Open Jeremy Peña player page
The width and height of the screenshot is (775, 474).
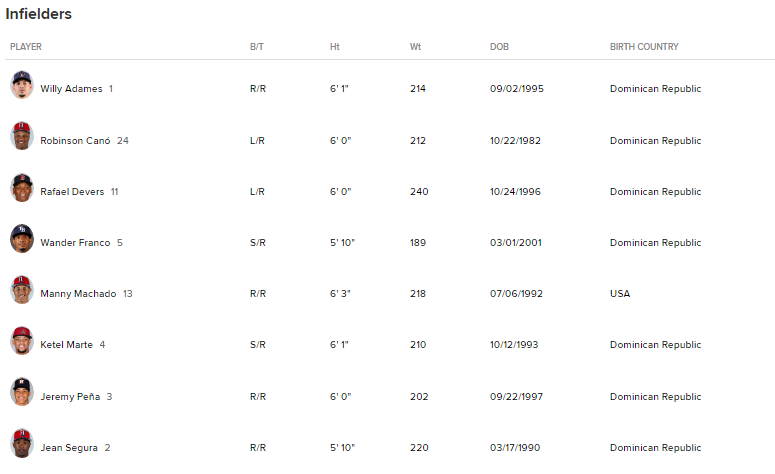[70, 396]
